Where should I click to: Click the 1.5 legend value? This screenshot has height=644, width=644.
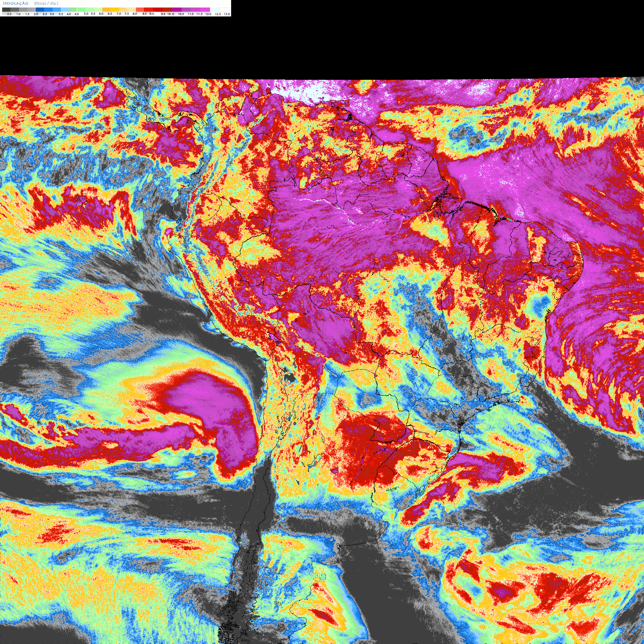(27, 14)
